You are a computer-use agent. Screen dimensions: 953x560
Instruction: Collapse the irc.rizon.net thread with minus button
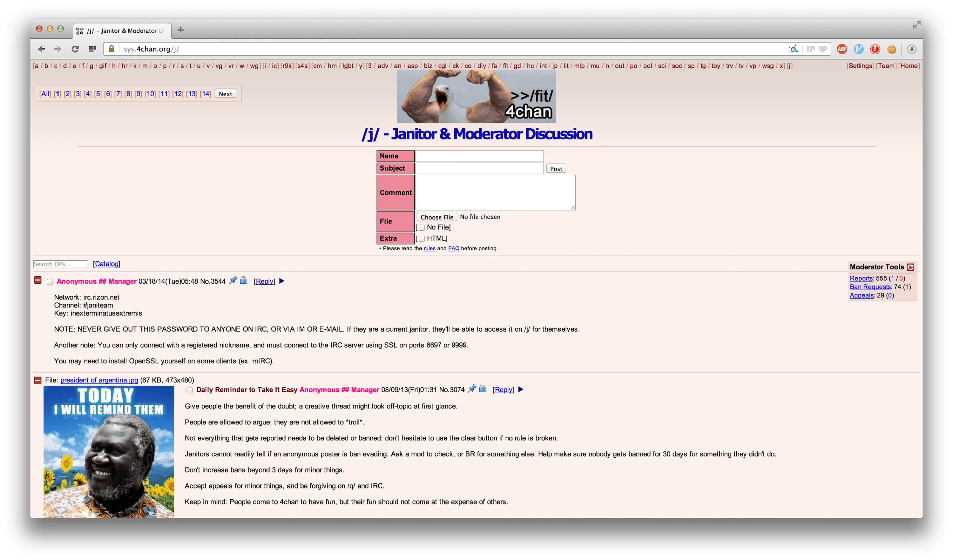pos(37,280)
